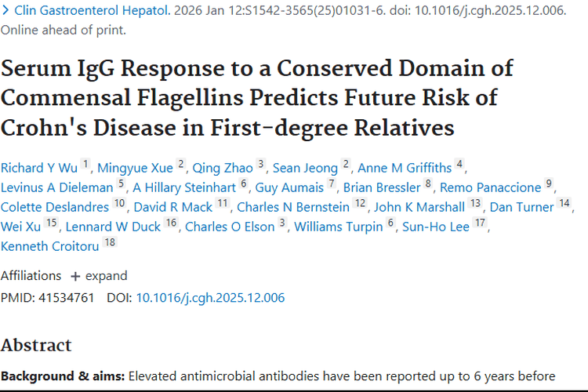Select author A Hillary Steinhart
This screenshot has width=588, height=392.
[184, 187]
